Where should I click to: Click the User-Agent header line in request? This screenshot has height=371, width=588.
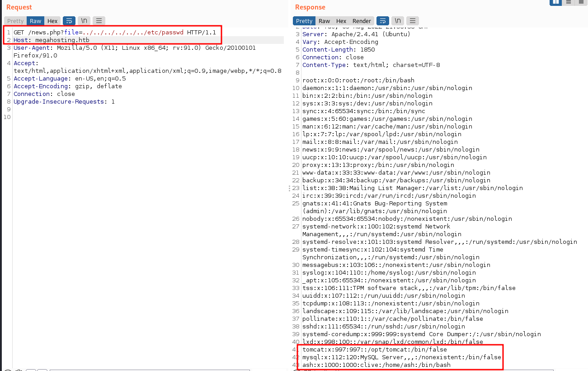pos(135,52)
